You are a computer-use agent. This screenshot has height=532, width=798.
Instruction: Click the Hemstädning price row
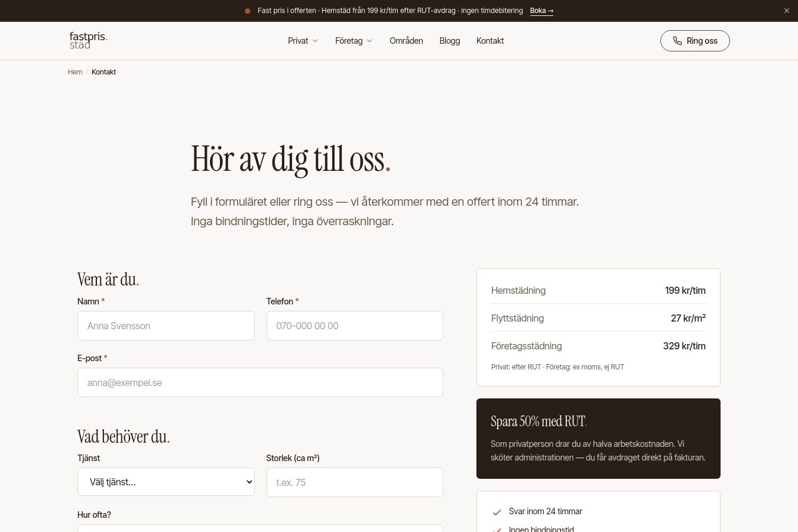598,290
